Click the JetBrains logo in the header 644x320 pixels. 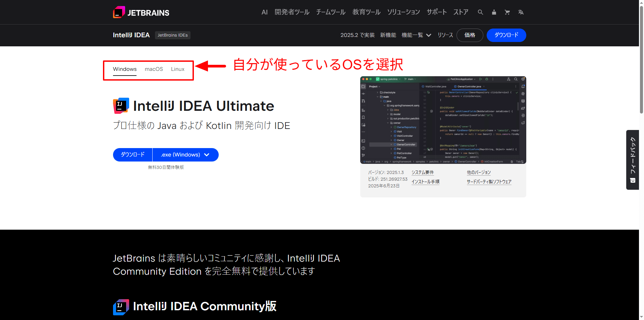tap(141, 12)
